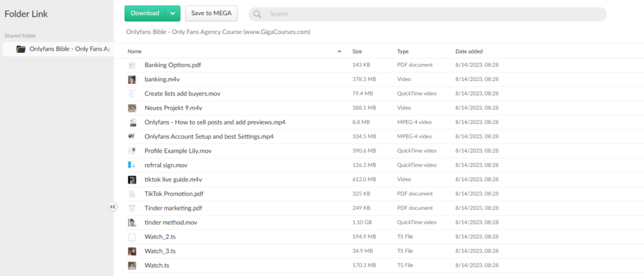Select Onlyfans - How to sell posts file name
This screenshot has height=276, width=644.
pos(215,122)
